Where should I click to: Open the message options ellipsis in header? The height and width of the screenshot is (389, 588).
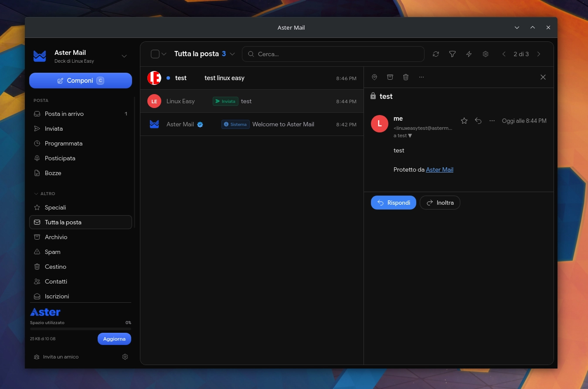tap(492, 121)
